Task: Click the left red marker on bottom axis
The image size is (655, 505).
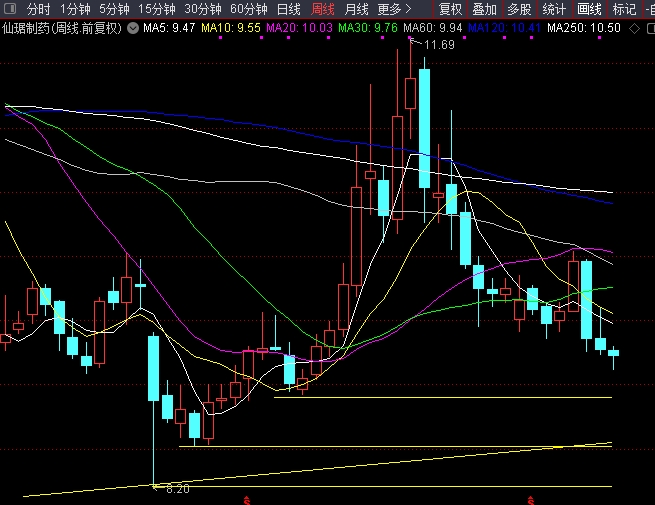Action: pyautogui.click(x=247, y=500)
